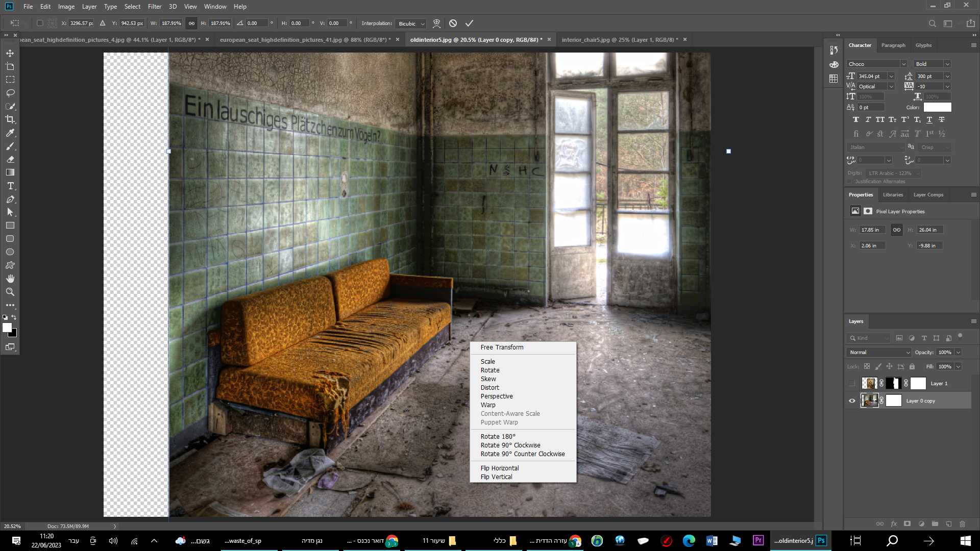The width and height of the screenshot is (980, 551).
Task: Select the Move tool
Action: click(x=10, y=53)
